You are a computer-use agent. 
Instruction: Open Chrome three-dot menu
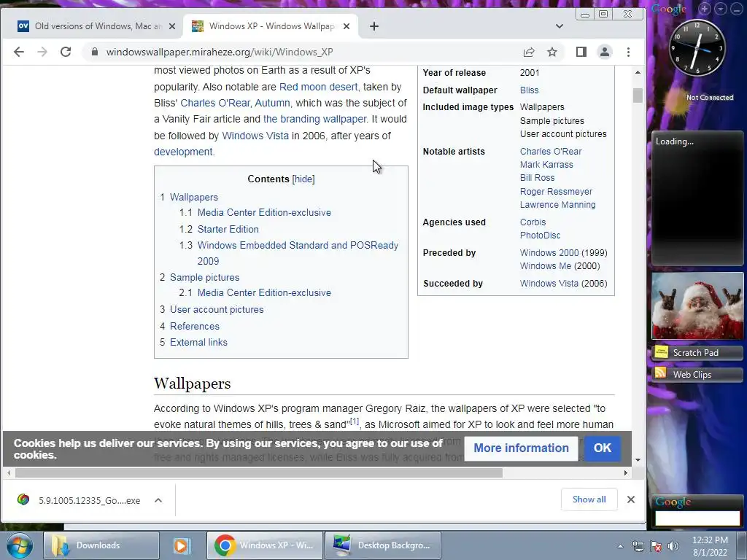628,52
